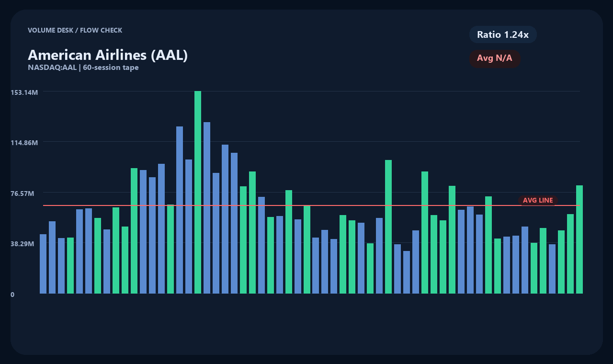The image size is (613, 364).
Task: Click the VOLUME DESK / FLOW CHECK header
Action: pos(75,30)
